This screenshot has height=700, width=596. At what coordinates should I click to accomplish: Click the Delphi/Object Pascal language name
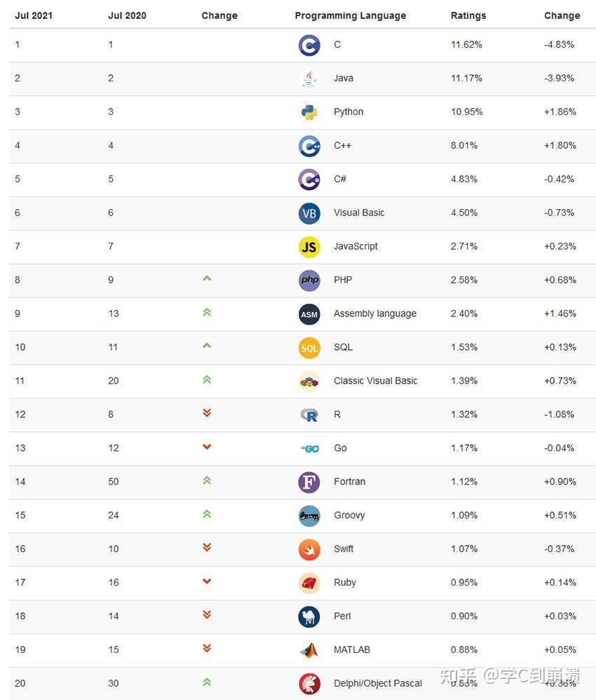click(377, 683)
